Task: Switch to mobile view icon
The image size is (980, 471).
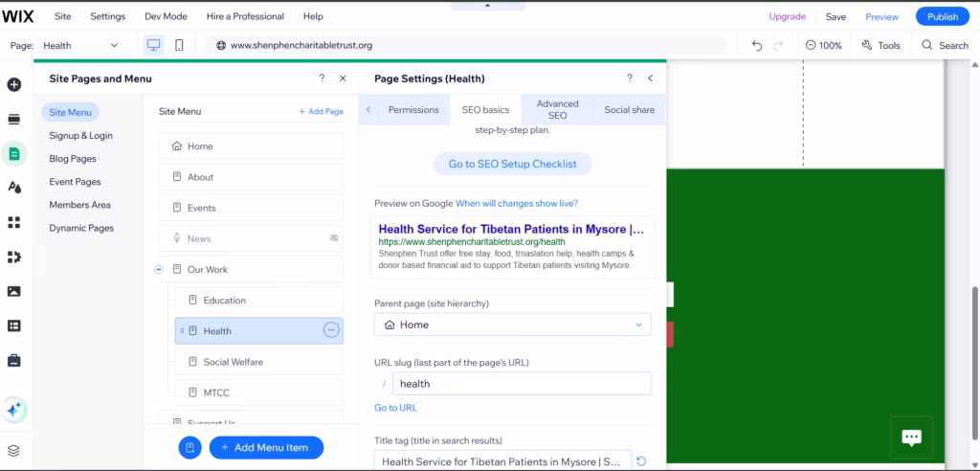Action: pos(179,45)
